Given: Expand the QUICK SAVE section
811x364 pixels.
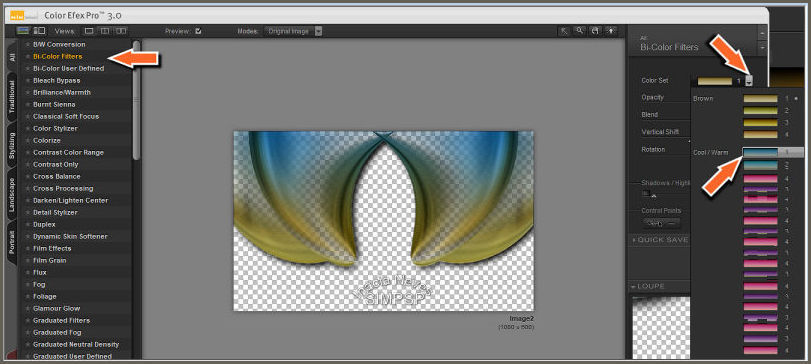Looking at the screenshot, I should [x=659, y=240].
